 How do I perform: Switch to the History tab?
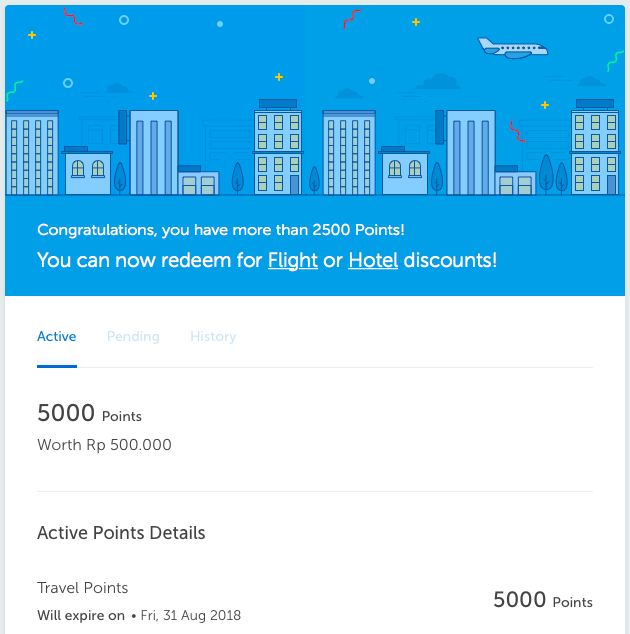213,337
